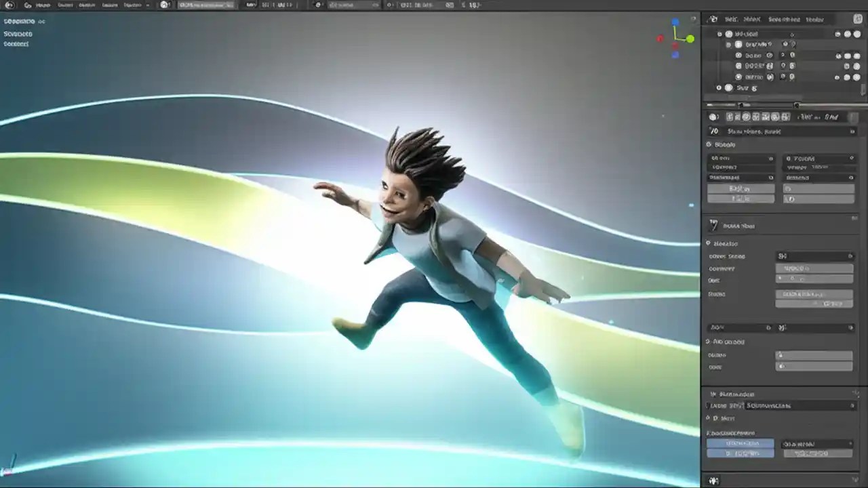Screen dimensions: 868x488
Task: Collapse the nested object group in the Outliner
Action: click(728, 44)
